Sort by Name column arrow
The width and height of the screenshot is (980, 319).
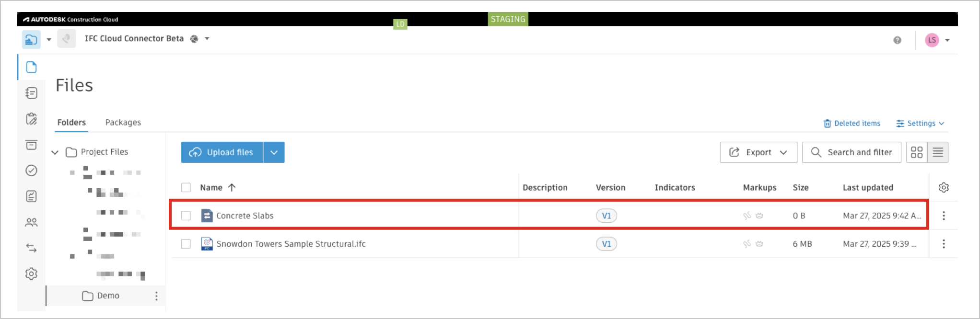(232, 188)
